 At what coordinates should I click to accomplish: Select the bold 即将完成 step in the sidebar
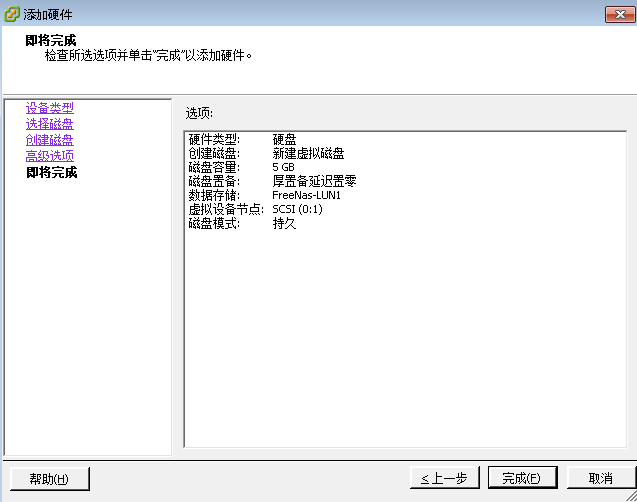click(x=52, y=172)
